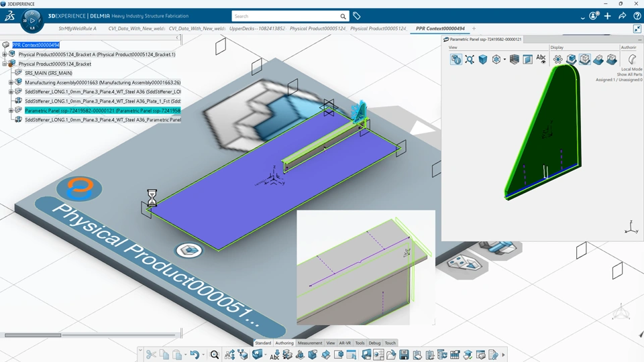Click the Copy icon in bottom toolbar
The height and width of the screenshot is (362, 644).
point(164,355)
